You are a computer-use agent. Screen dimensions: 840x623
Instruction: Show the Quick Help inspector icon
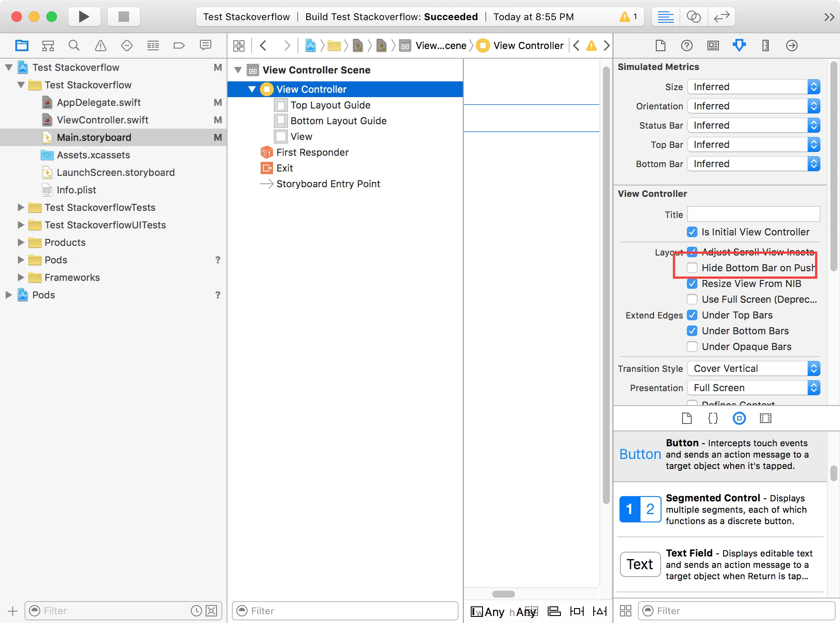687,45
